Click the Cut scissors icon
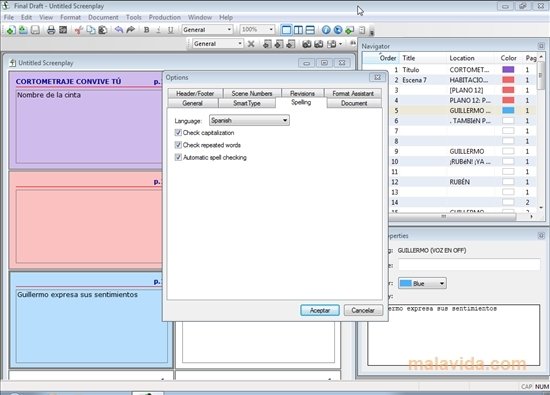This screenshot has height=395, width=550. tap(79, 30)
